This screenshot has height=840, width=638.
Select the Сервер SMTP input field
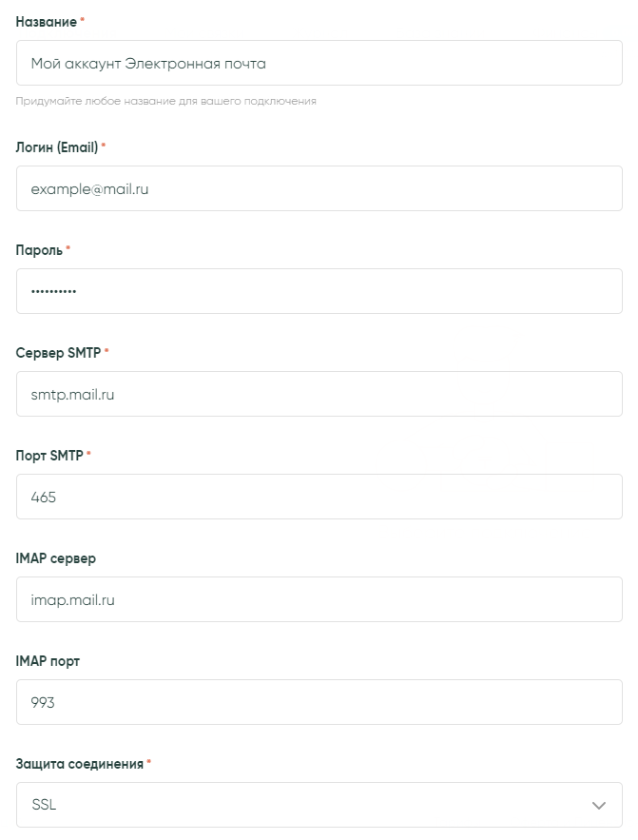click(319, 395)
